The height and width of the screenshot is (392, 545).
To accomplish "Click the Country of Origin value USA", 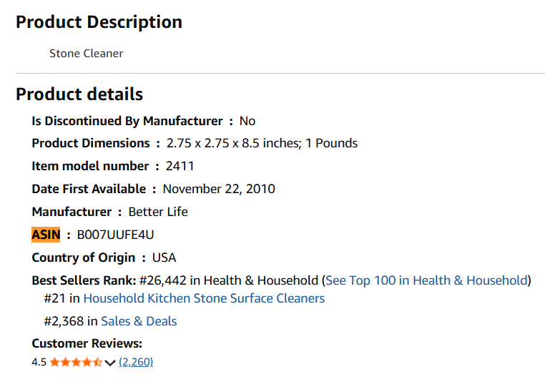I will coord(164,258).
